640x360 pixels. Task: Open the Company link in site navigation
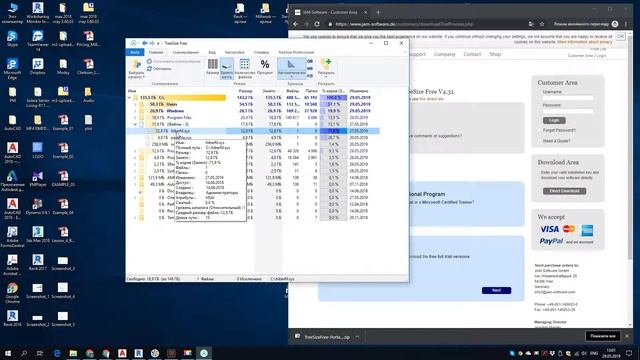coord(444,54)
